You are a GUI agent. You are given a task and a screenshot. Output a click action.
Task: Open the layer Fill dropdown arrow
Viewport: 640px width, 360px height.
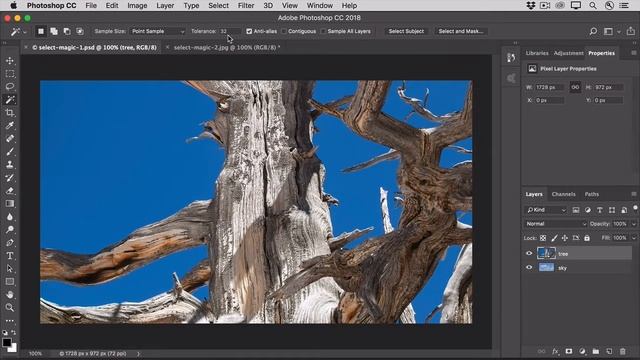[x=633, y=238]
